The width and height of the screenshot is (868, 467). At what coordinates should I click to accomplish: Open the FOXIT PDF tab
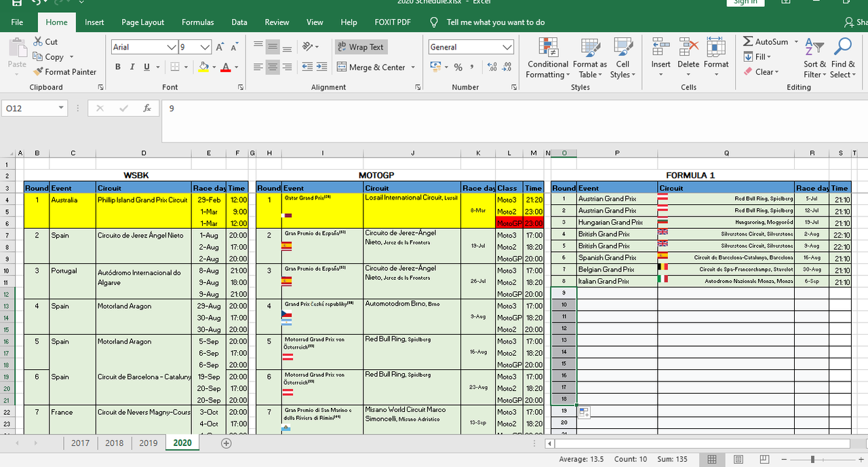click(x=393, y=22)
